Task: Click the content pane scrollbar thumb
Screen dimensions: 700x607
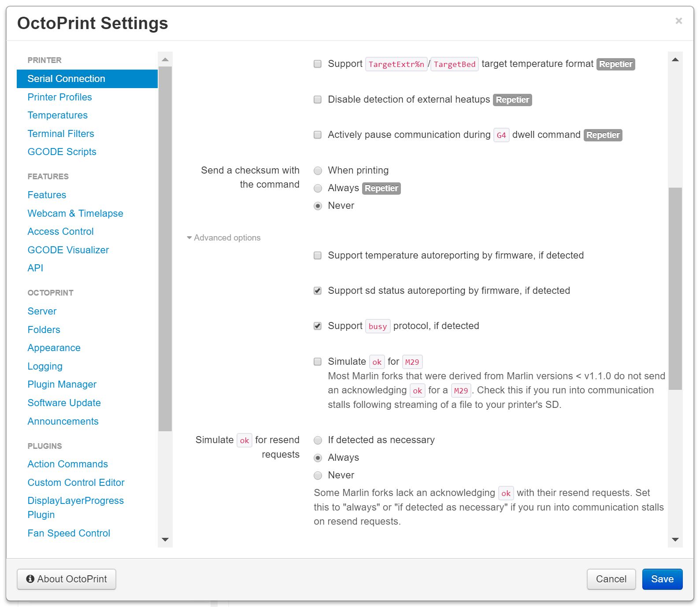Action: (675, 289)
